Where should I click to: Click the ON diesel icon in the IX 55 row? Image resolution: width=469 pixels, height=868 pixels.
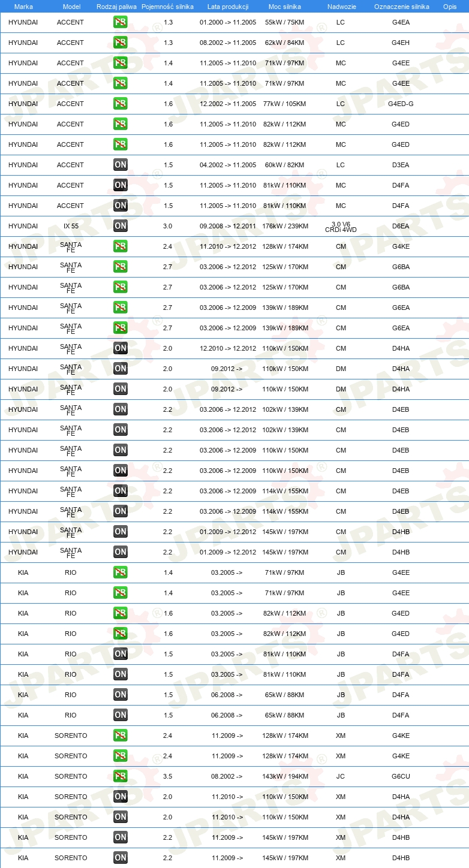(121, 226)
